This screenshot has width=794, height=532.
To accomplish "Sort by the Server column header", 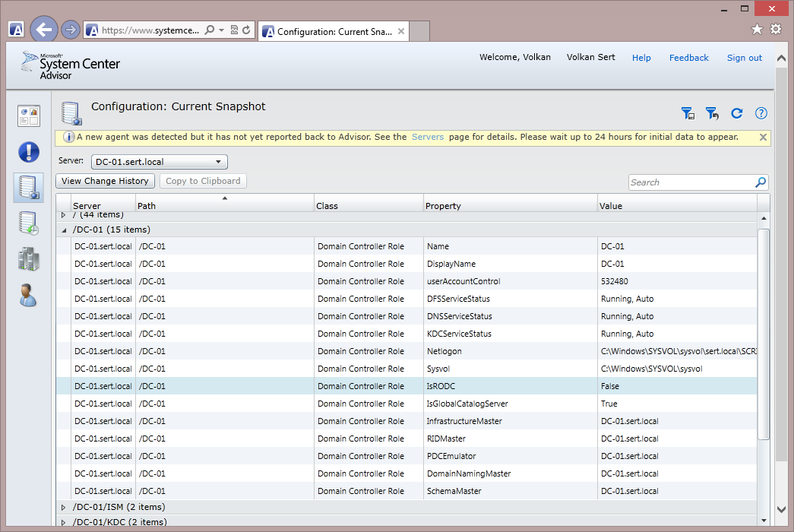I will click(x=103, y=203).
